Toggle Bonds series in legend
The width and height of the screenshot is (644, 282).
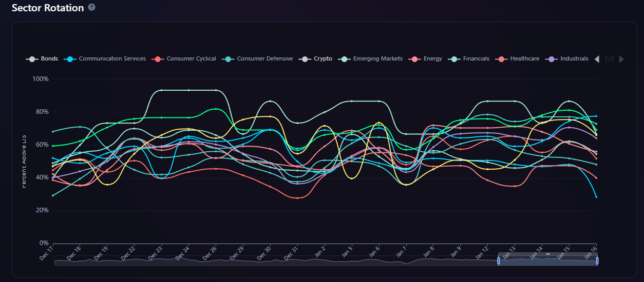point(42,59)
